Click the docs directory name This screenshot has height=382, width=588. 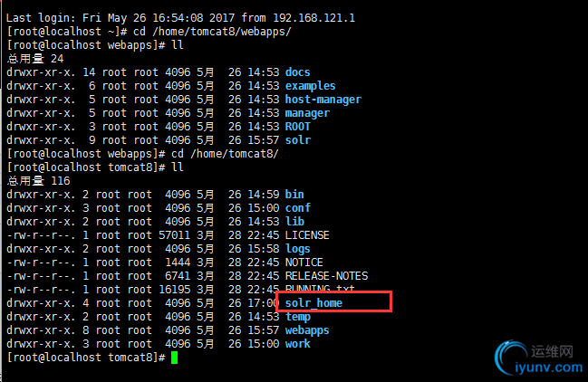297,72
